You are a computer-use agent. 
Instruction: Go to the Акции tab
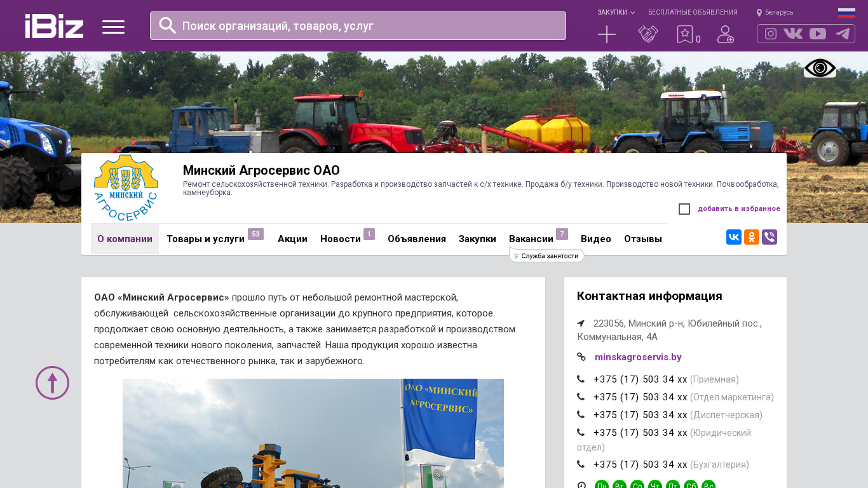click(292, 239)
